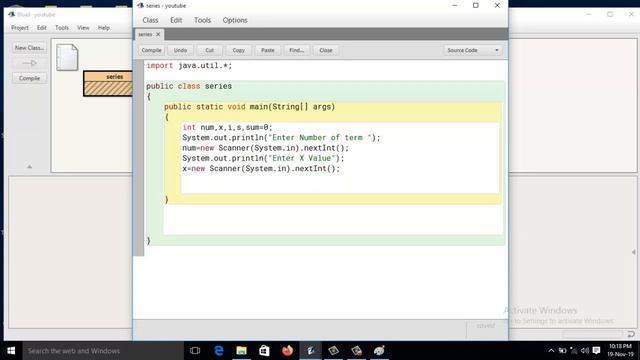Open File Explorer from the taskbar
Image resolution: width=640 pixels, height=360 pixels.
click(x=242, y=351)
